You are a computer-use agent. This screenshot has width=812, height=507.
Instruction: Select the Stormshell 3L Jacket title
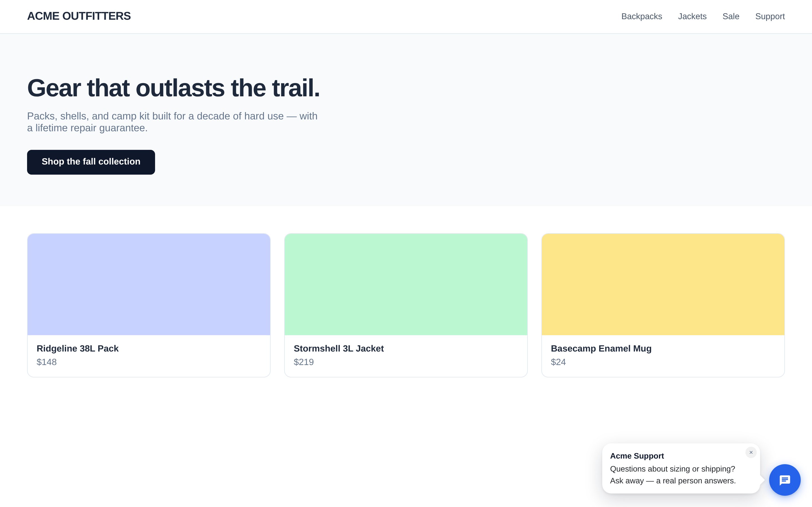[x=339, y=348]
